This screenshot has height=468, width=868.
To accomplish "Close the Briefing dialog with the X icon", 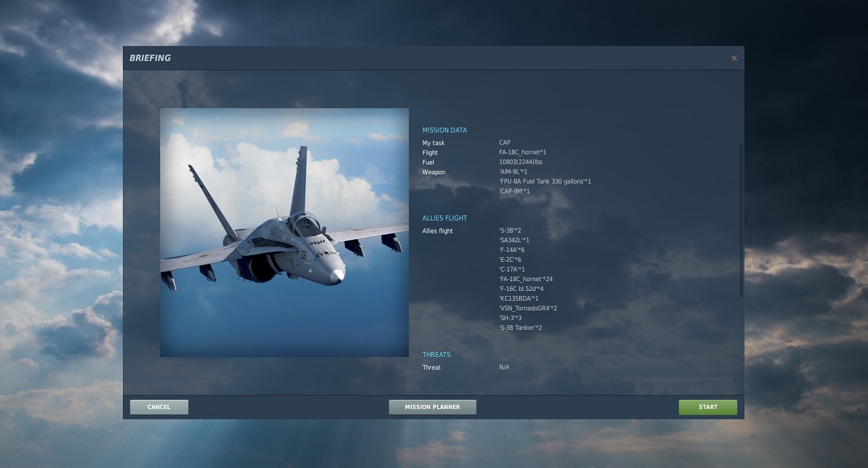I will click(734, 58).
